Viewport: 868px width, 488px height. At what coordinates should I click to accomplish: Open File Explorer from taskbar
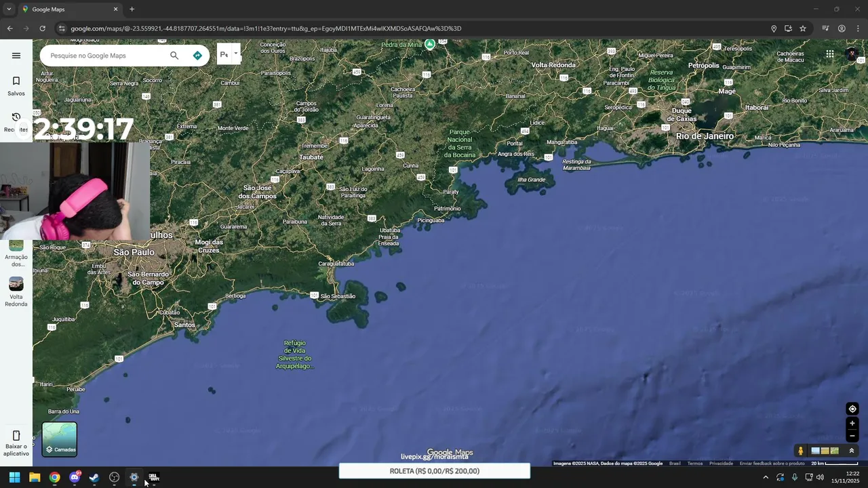coord(35,477)
